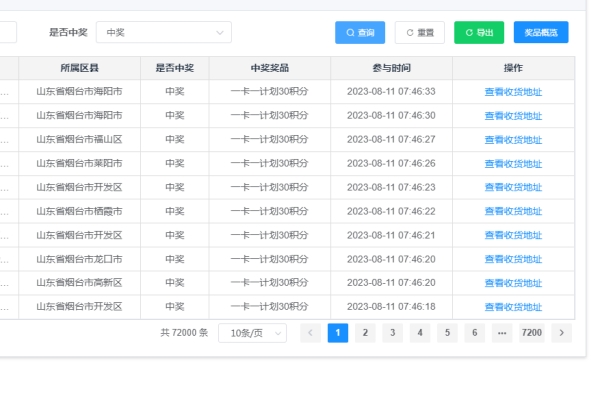Click the previous page arrow
The width and height of the screenshot is (600, 394).
coord(310,333)
